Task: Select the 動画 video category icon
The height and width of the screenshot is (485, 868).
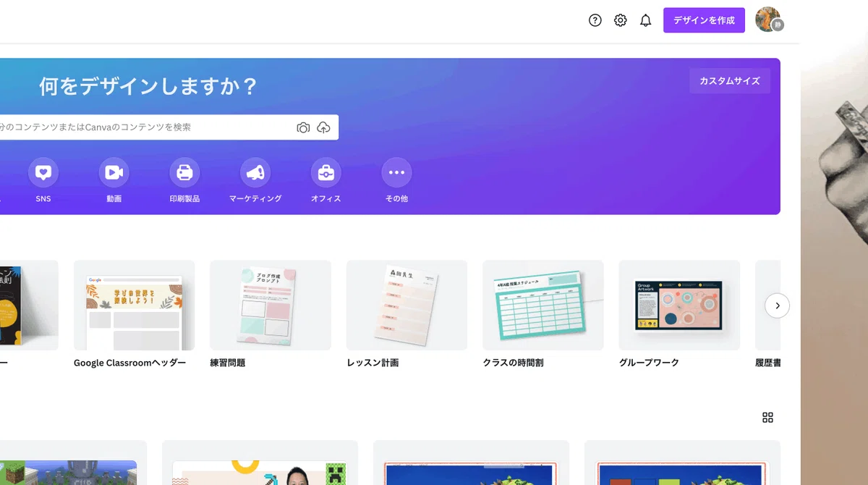Action: click(114, 172)
